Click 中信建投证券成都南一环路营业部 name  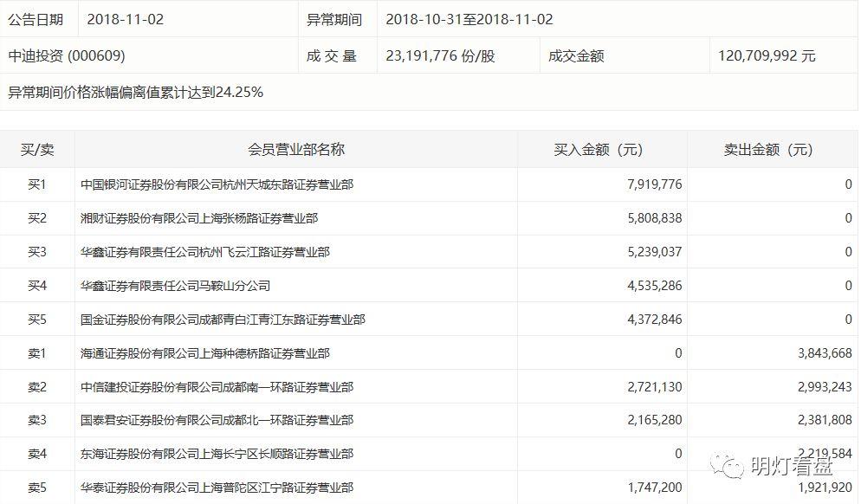tap(217, 388)
